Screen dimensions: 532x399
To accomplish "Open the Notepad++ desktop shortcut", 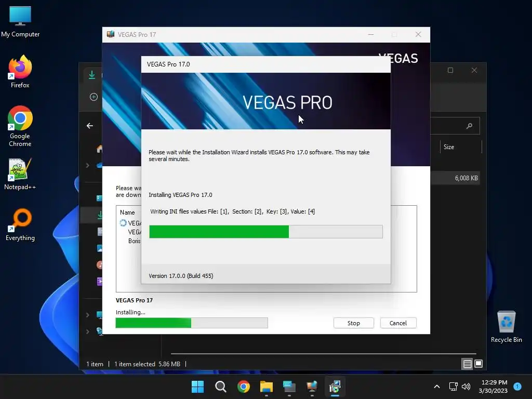I will 20,174.
